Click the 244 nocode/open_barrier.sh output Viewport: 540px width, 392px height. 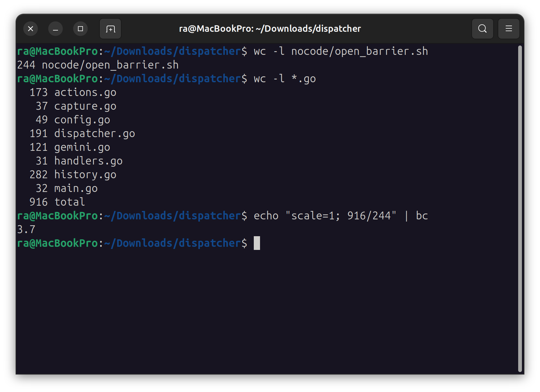click(98, 65)
